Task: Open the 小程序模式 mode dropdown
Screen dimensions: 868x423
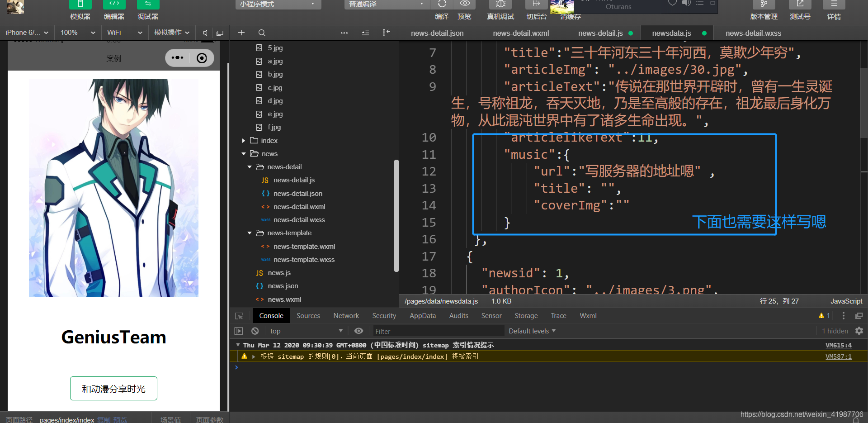Action: [278, 4]
